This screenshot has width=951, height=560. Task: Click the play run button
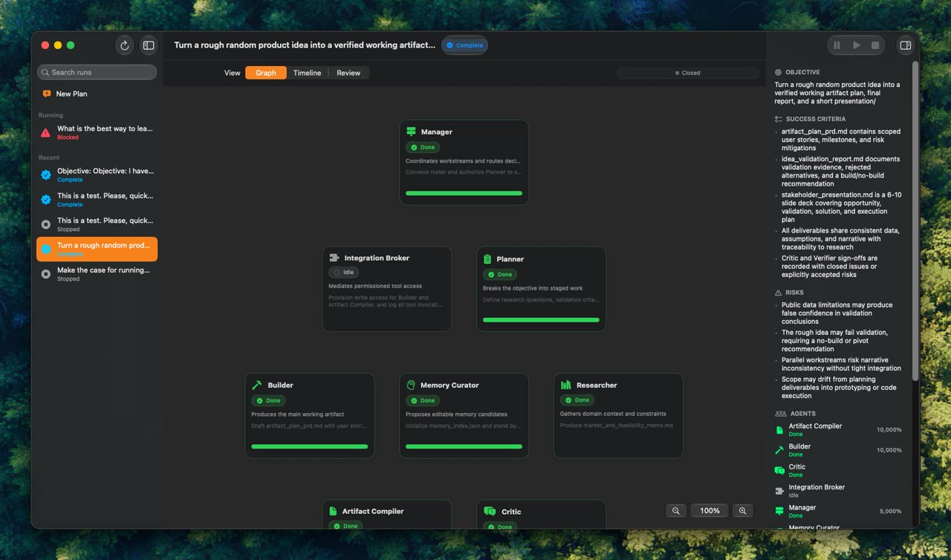coord(857,45)
